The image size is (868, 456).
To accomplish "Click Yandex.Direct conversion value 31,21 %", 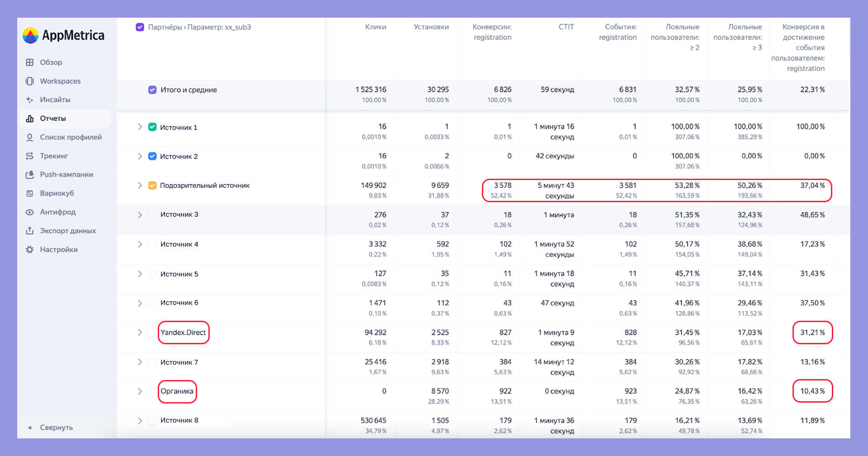I will [812, 332].
